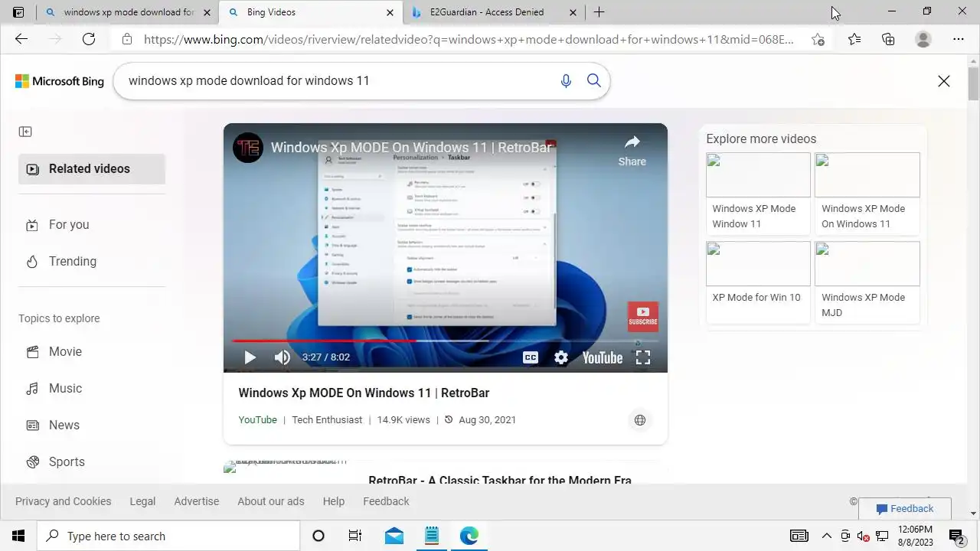Click the globe icon beside video info
The width and height of the screenshot is (980, 551).
(x=640, y=420)
